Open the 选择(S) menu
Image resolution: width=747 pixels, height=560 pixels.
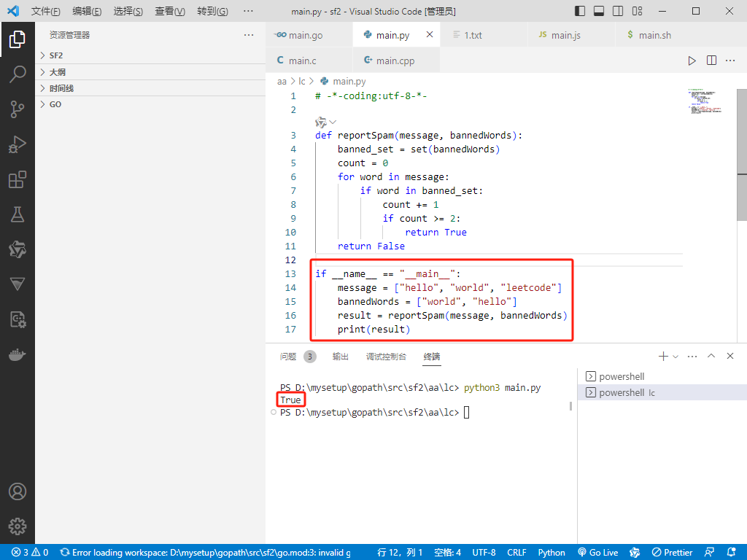click(128, 11)
